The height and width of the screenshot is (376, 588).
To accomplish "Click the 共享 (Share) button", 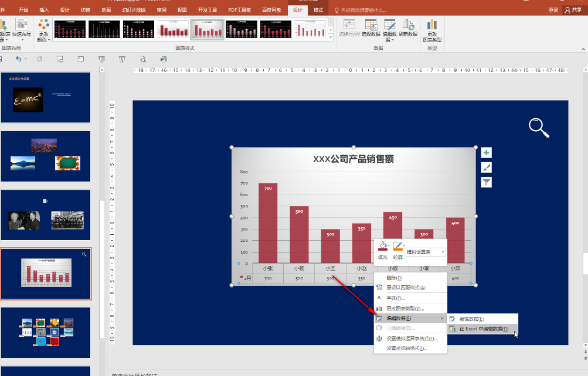I will click(573, 10).
